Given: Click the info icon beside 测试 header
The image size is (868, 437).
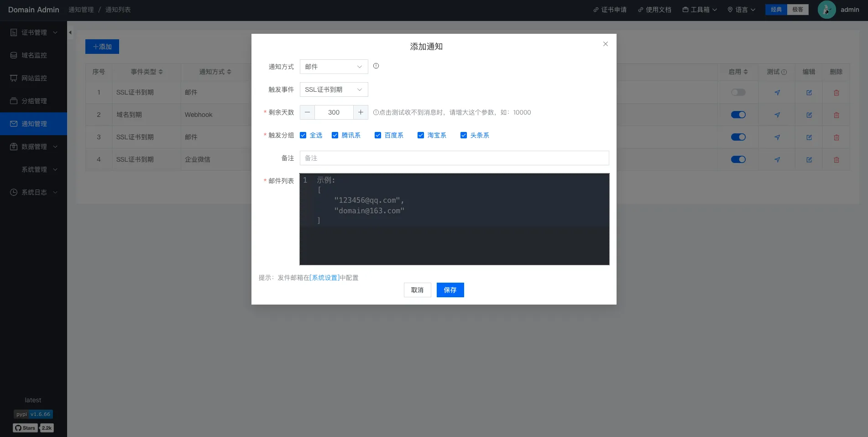Looking at the screenshot, I should click(784, 72).
